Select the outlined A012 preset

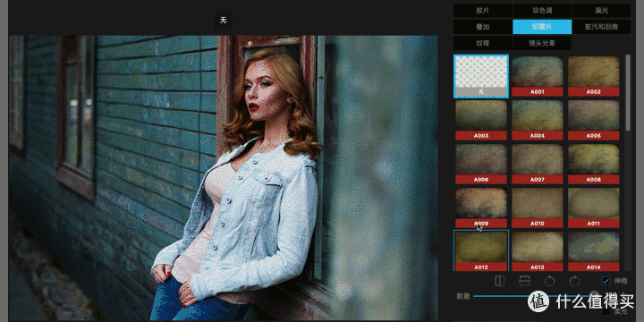coord(481,251)
